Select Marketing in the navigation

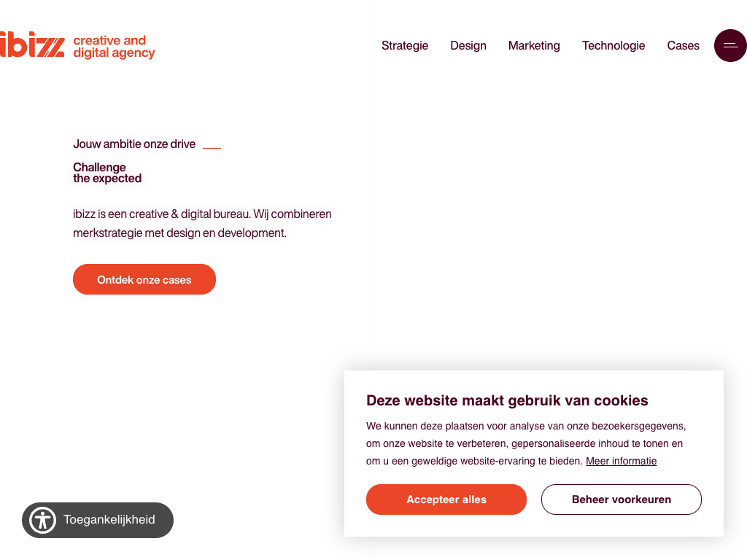pos(534,45)
